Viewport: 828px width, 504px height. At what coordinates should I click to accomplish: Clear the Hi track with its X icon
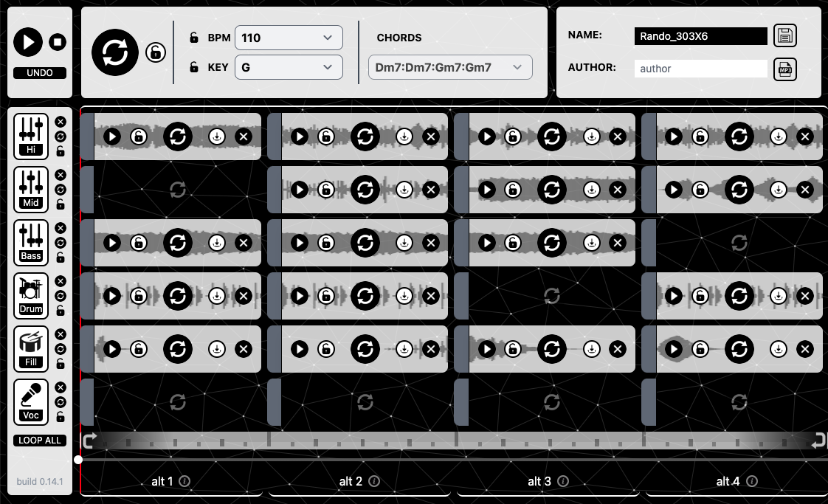[61, 122]
